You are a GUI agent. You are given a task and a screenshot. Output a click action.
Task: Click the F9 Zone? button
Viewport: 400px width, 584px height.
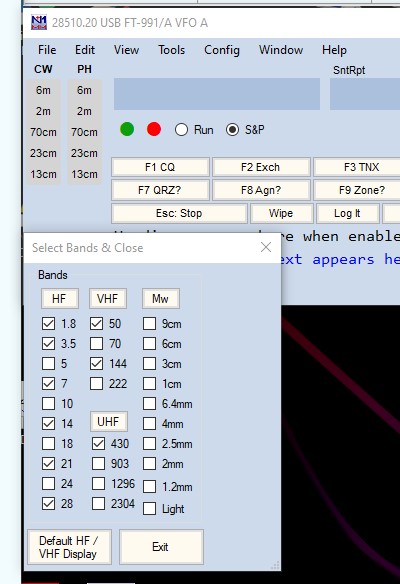pyautogui.click(x=358, y=190)
